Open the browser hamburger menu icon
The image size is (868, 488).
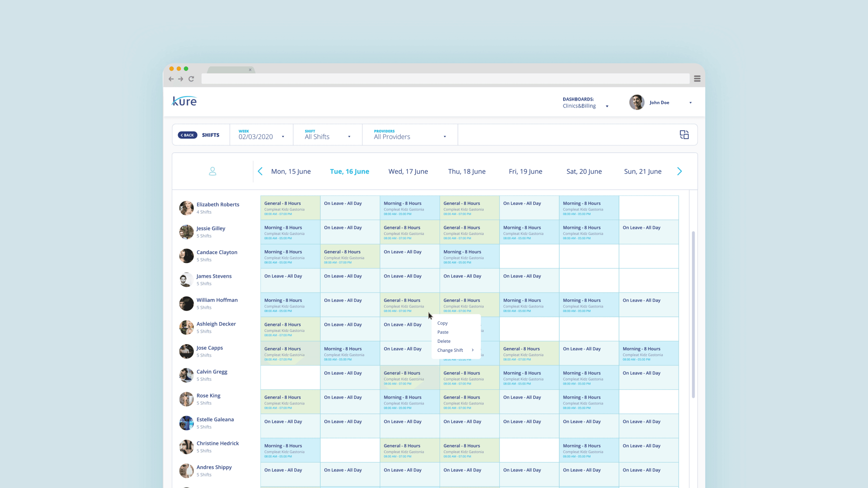[x=697, y=79]
